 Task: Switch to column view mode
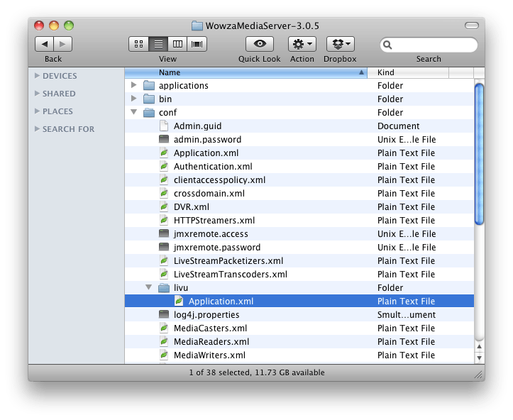click(x=177, y=44)
